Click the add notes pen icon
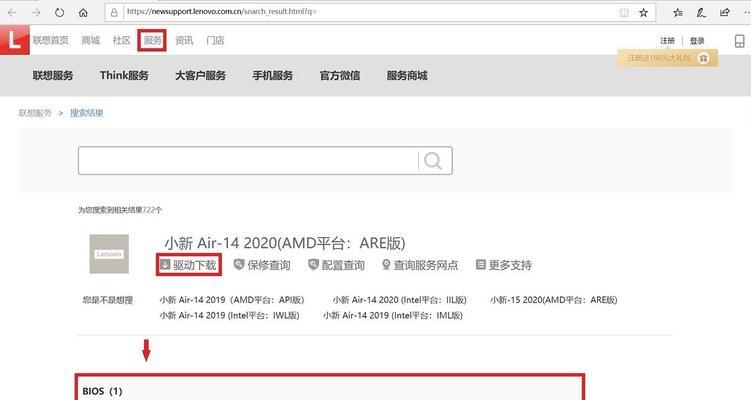 (701, 12)
